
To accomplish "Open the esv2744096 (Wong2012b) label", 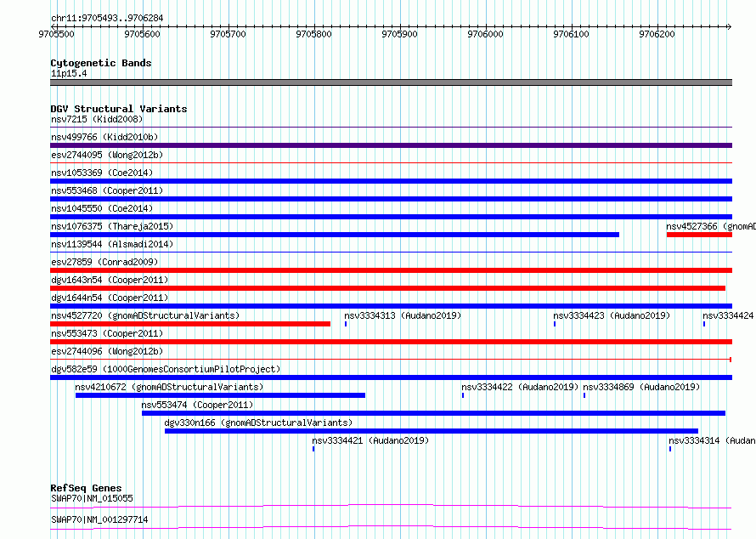I will [107, 351].
